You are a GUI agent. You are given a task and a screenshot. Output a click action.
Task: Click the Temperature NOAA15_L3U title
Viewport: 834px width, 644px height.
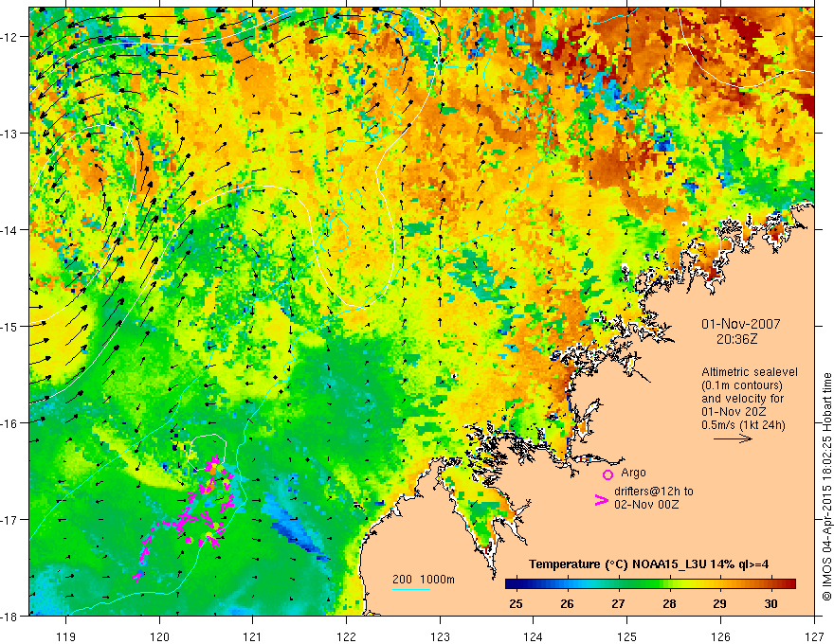(x=648, y=564)
